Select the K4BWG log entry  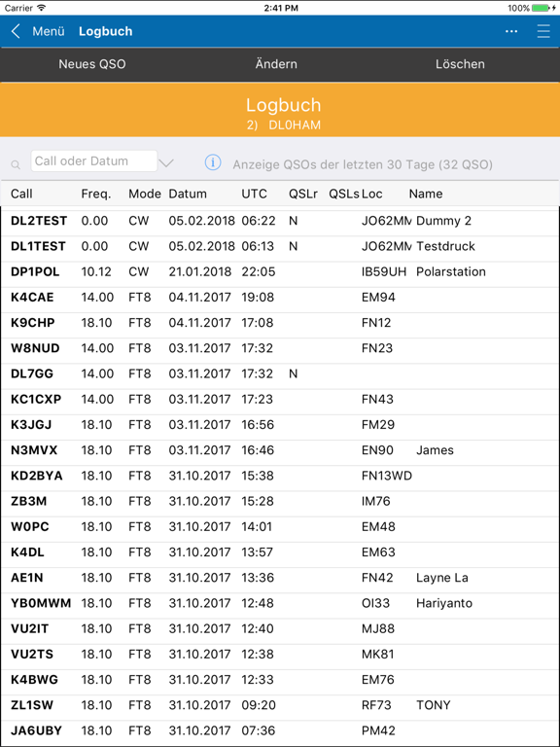tap(280, 680)
